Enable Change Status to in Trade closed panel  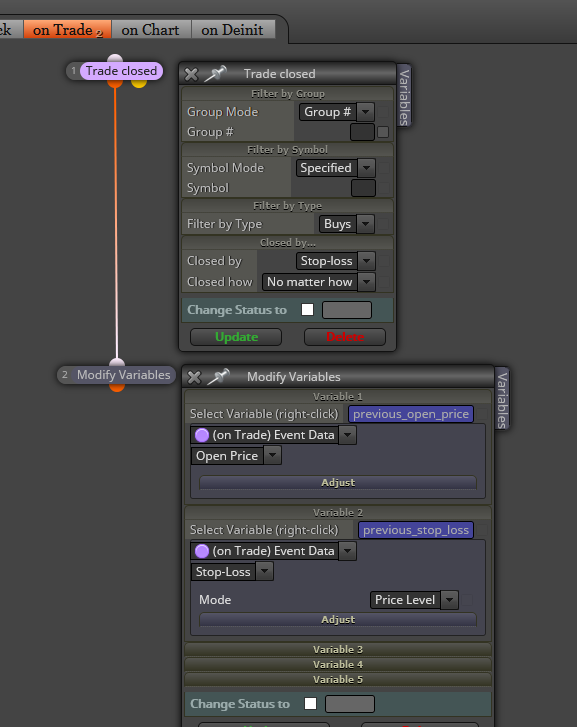307,310
